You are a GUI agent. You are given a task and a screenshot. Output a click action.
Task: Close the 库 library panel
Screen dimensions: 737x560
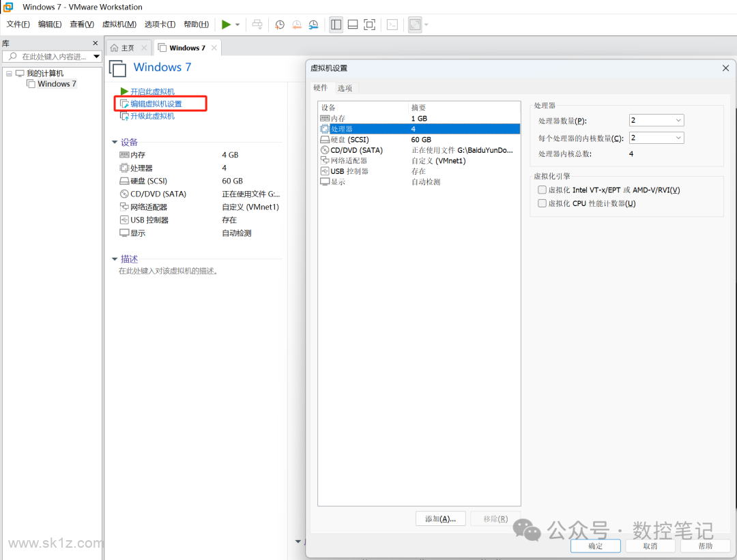point(96,43)
